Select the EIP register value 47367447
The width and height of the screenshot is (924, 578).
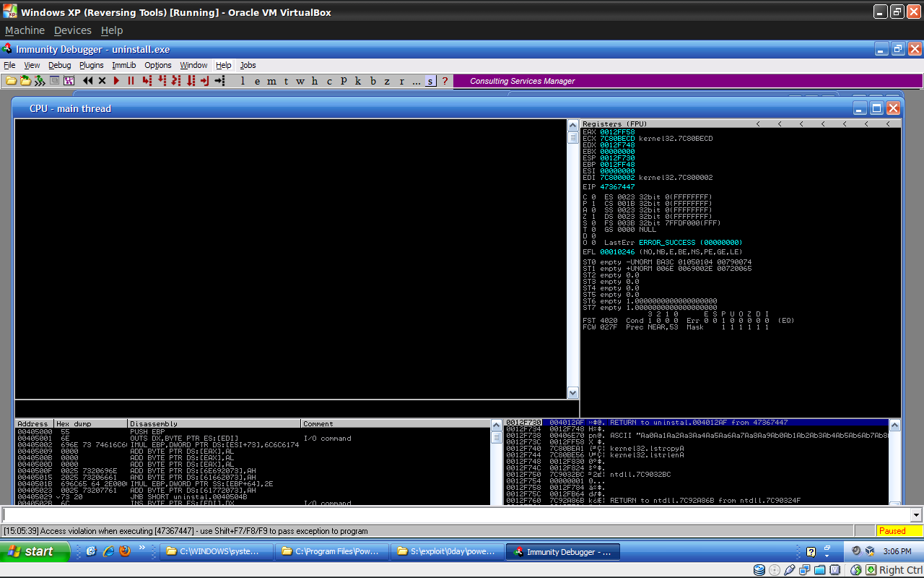pyautogui.click(x=618, y=187)
